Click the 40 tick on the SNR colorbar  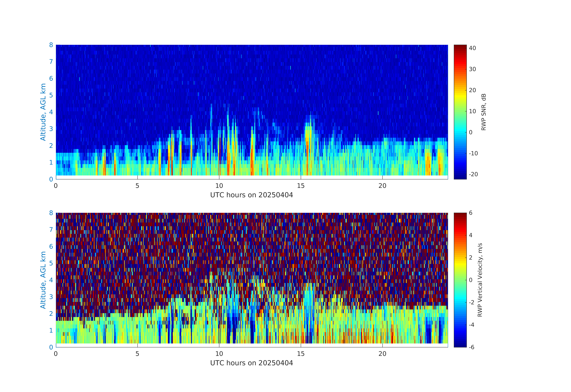(x=472, y=48)
